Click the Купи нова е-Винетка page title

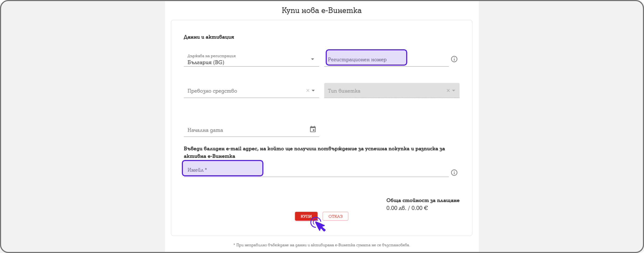[x=321, y=11]
